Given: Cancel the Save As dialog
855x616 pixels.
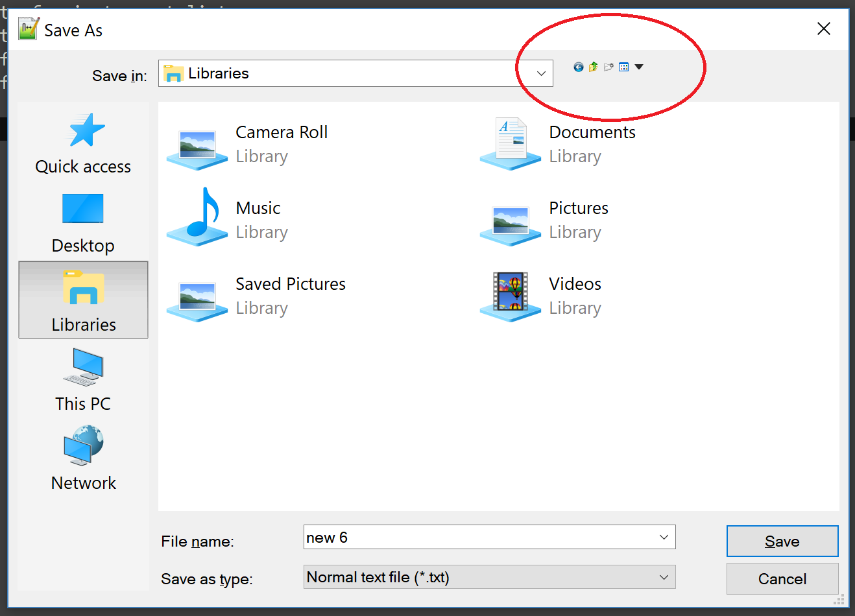Looking at the screenshot, I should [x=782, y=578].
